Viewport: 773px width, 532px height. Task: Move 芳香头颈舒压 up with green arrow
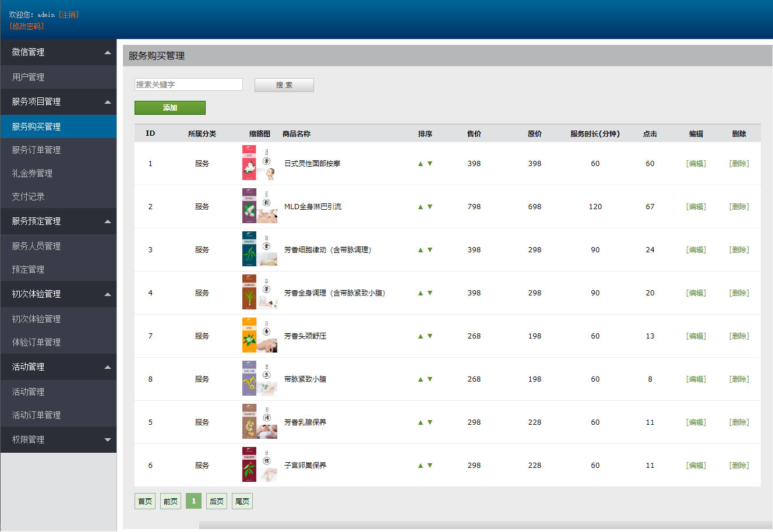tap(421, 336)
